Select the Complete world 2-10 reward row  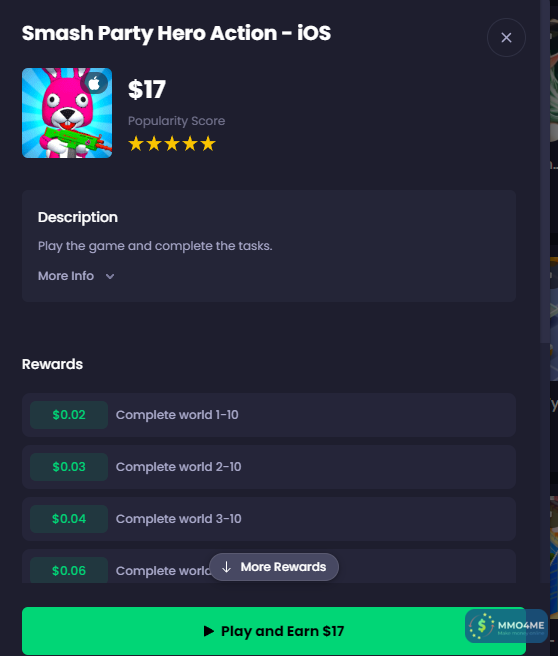(x=269, y=467)
